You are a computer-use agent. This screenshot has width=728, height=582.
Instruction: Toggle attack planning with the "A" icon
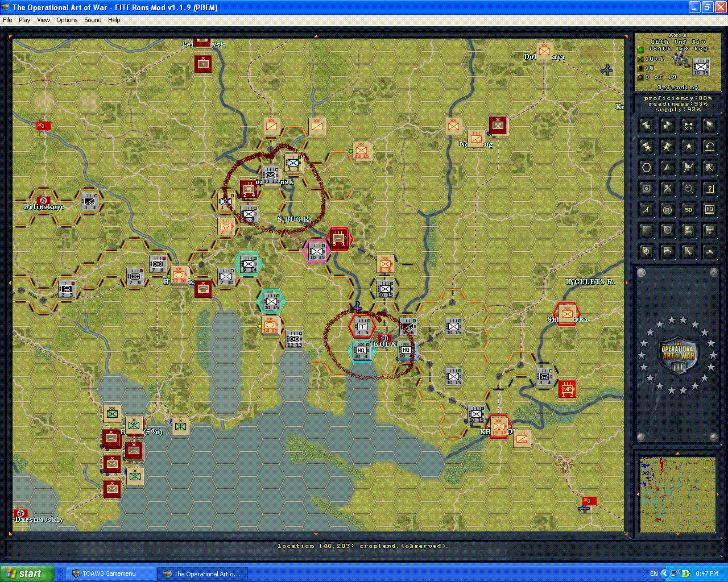(667, 167)
